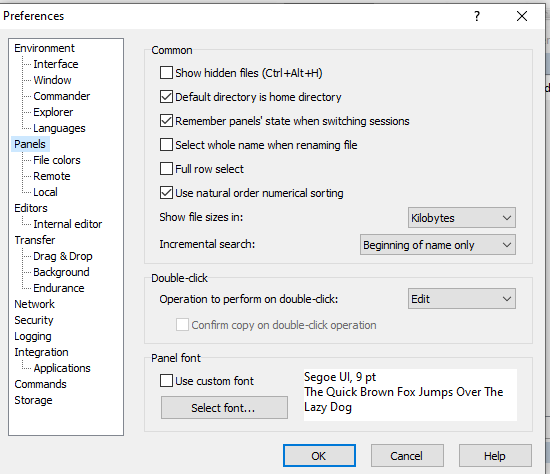Click the Cancel button
550x474 pixels.
pyautogui.click(x=407, y=456)
